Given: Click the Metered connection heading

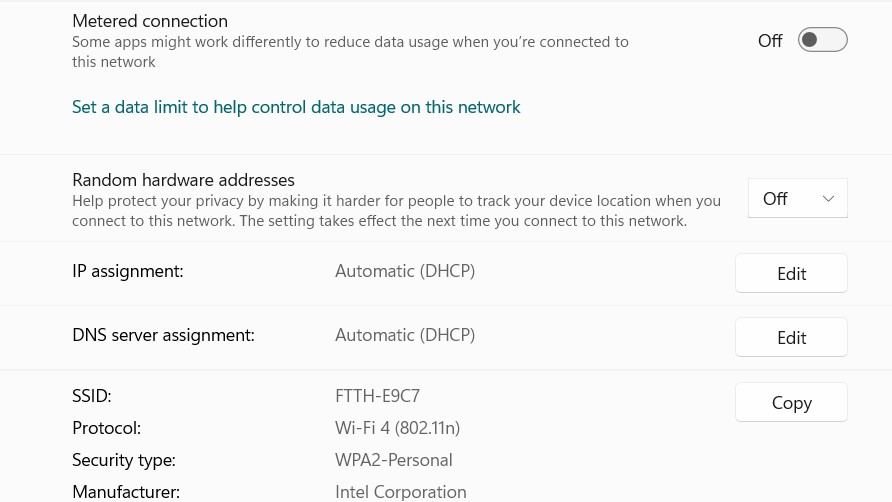Looking at the screenshot, I should 150,21.
